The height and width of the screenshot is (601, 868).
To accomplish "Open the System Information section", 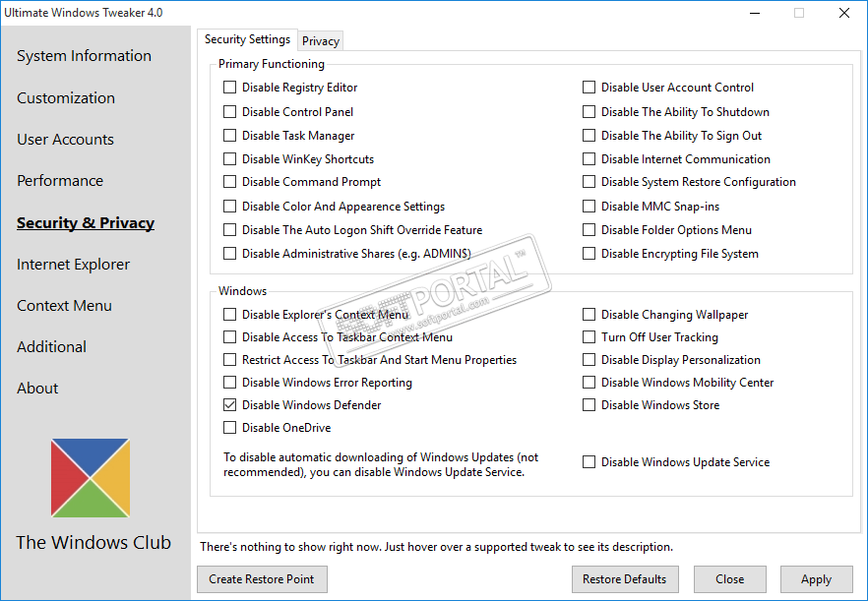I will coord(84,56).
